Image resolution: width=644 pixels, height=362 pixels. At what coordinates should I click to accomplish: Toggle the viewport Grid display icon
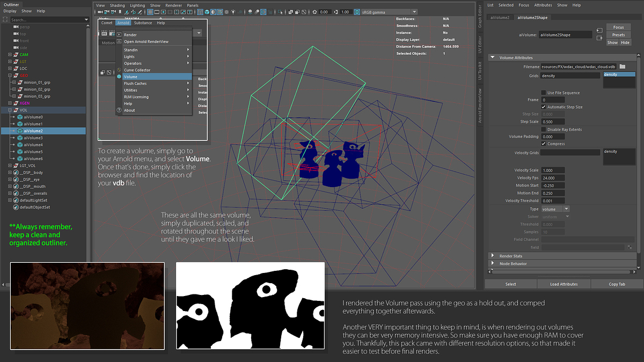click(150, 12)
